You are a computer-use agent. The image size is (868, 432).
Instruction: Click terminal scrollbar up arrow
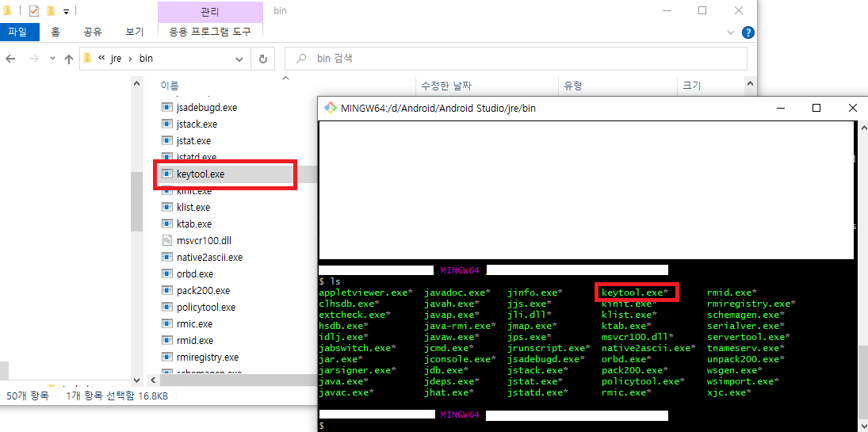(862, 128)
